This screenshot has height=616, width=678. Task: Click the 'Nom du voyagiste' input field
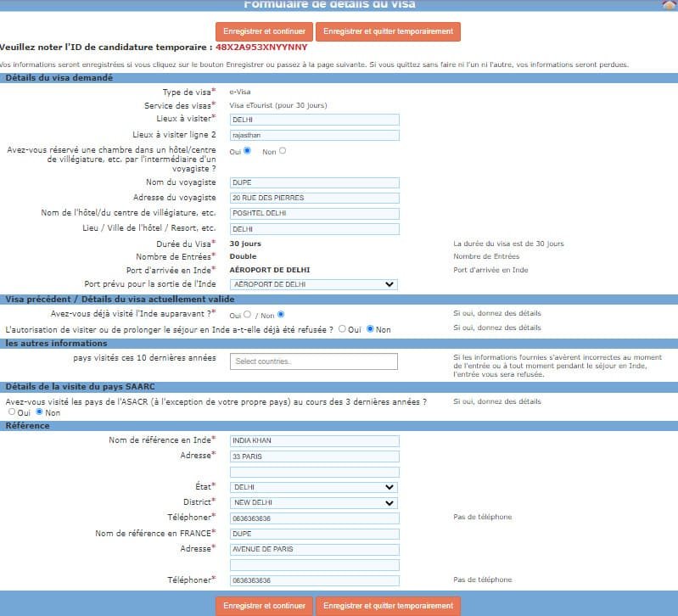[315, 183]
